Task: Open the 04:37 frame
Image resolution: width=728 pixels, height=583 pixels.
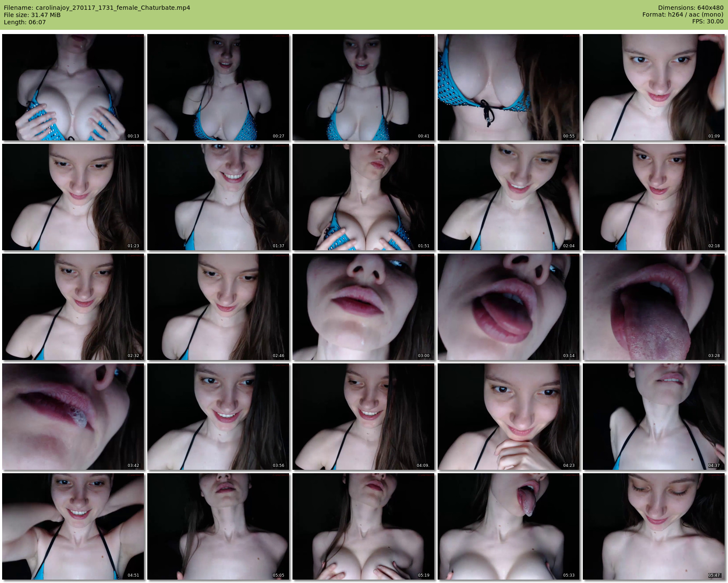Action: pos(654,417)
